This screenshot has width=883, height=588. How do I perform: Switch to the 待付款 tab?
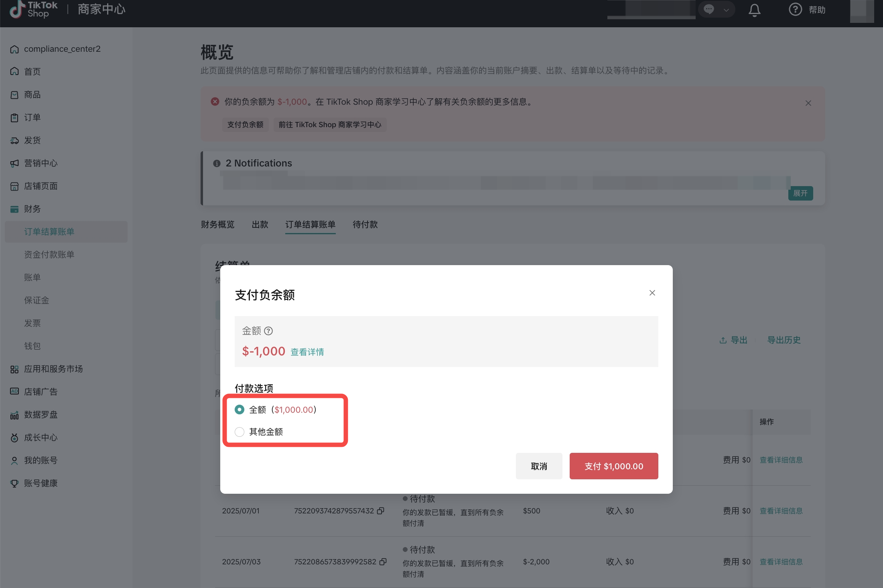coord(365,225)
